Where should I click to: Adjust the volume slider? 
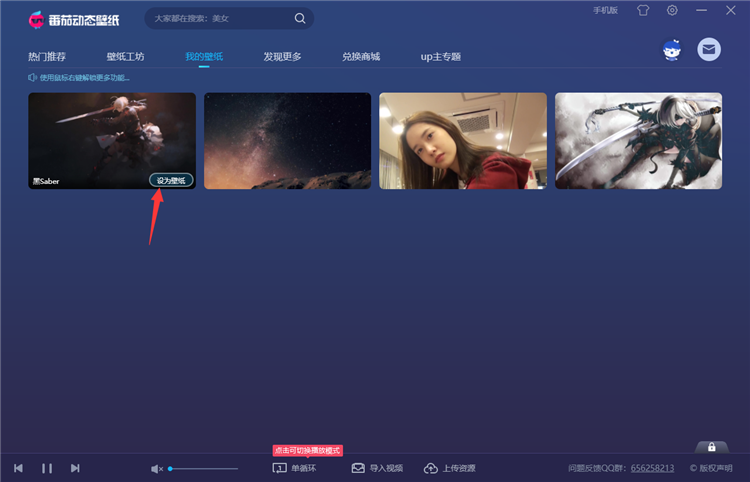(203, 469)
